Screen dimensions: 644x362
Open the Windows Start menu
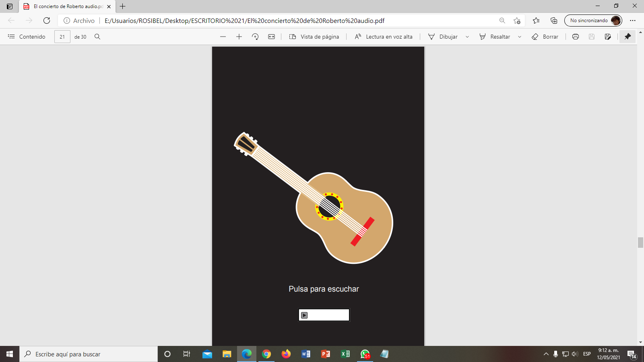[10, 354]
